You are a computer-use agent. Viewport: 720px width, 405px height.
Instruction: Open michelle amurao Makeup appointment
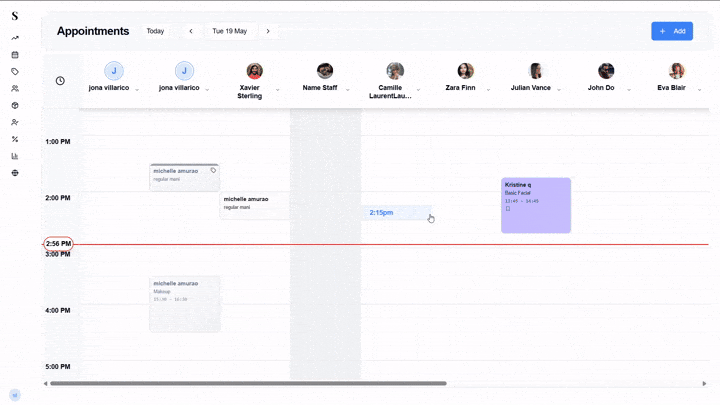[x=185, y=304]
